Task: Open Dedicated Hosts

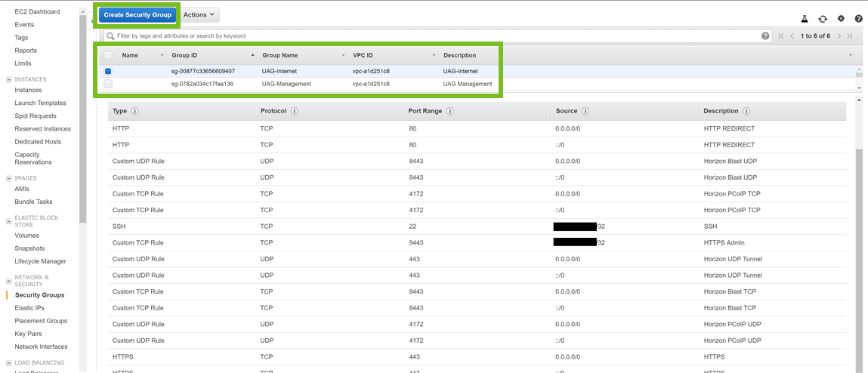Action: 39,142
